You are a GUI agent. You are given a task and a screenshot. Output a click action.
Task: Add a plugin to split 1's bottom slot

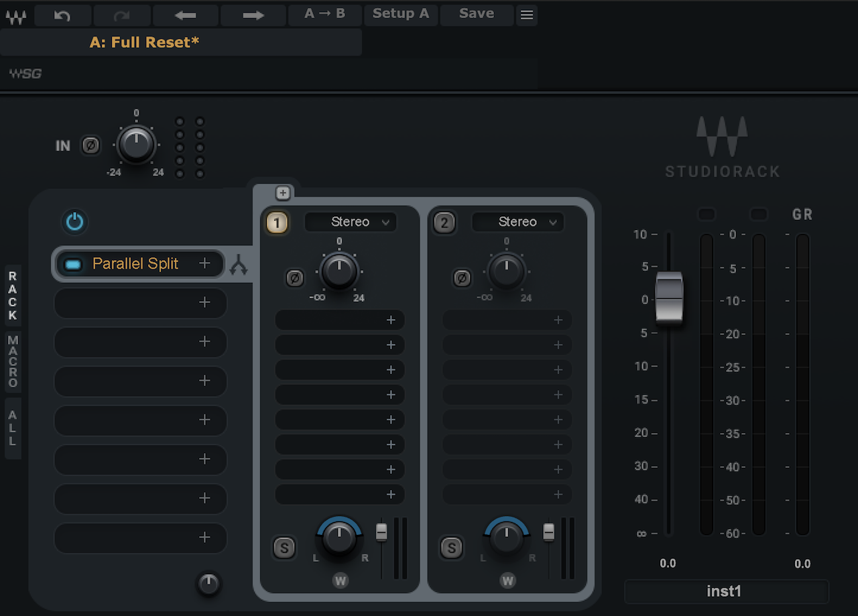pos(340,495)
